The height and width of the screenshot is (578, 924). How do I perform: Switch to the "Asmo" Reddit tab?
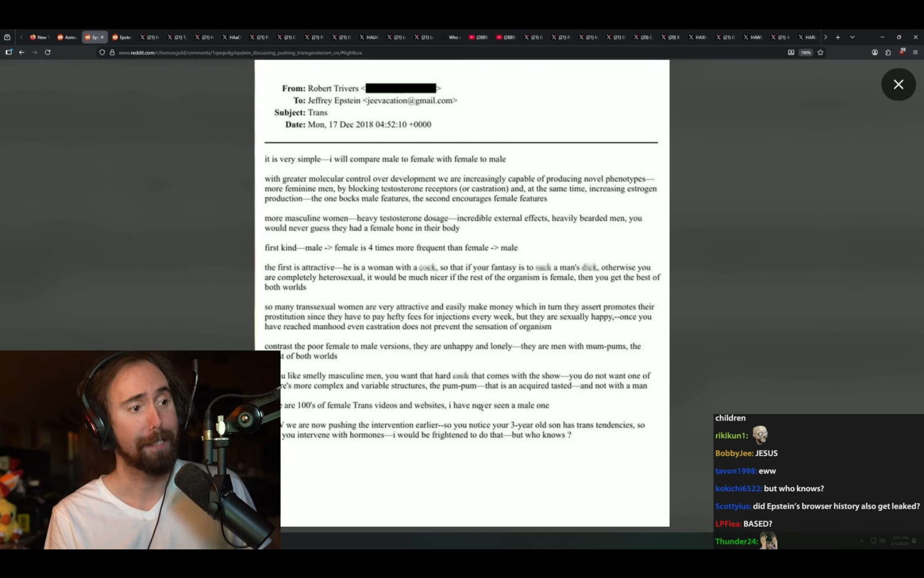click(x=67, y=37)
